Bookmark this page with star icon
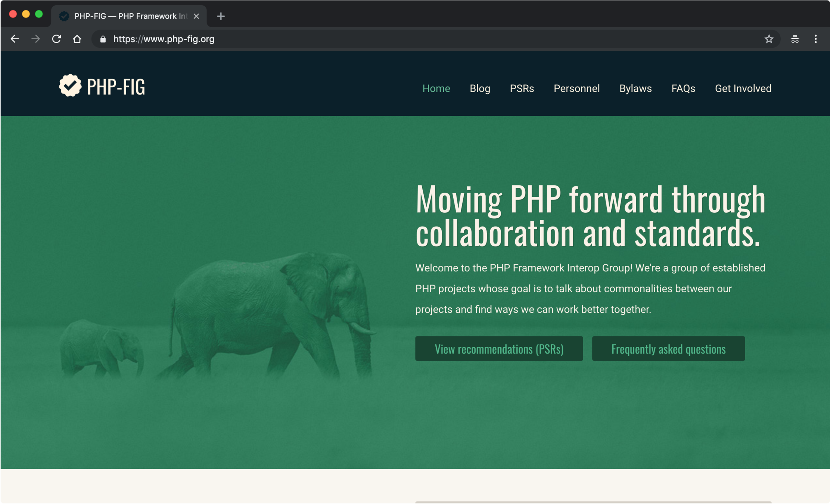The image size is (830, 504). point(768,39)
